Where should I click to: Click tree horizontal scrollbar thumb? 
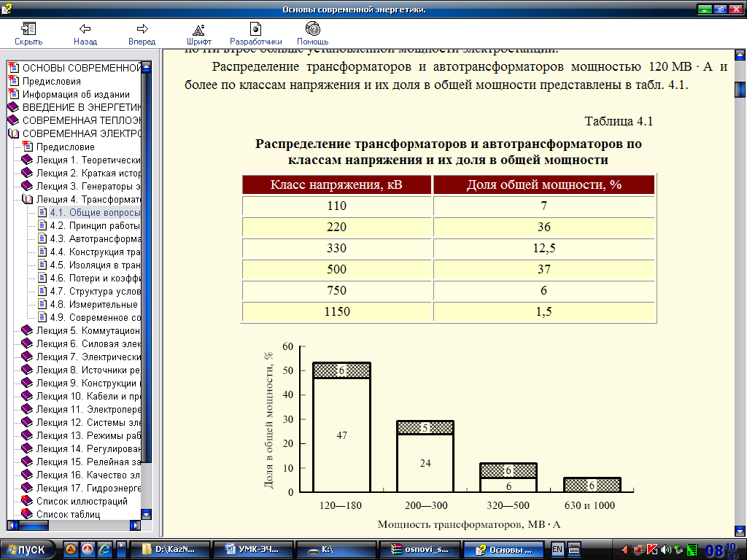[33, 525]
